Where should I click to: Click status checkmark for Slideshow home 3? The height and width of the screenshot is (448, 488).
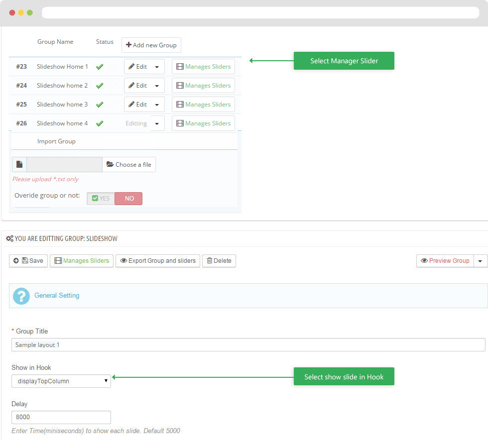(x=100, y=105)
